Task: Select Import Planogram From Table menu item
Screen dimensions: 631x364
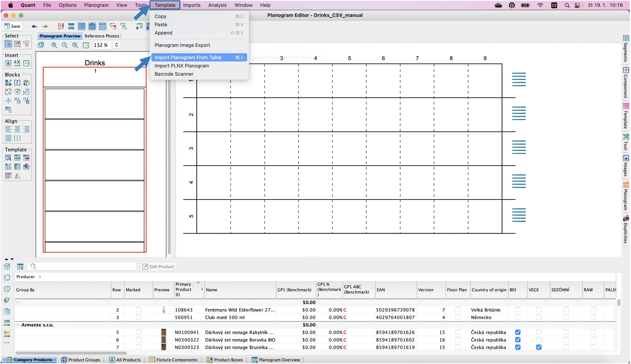Action: pyautogui.click(x=199, y=58)
